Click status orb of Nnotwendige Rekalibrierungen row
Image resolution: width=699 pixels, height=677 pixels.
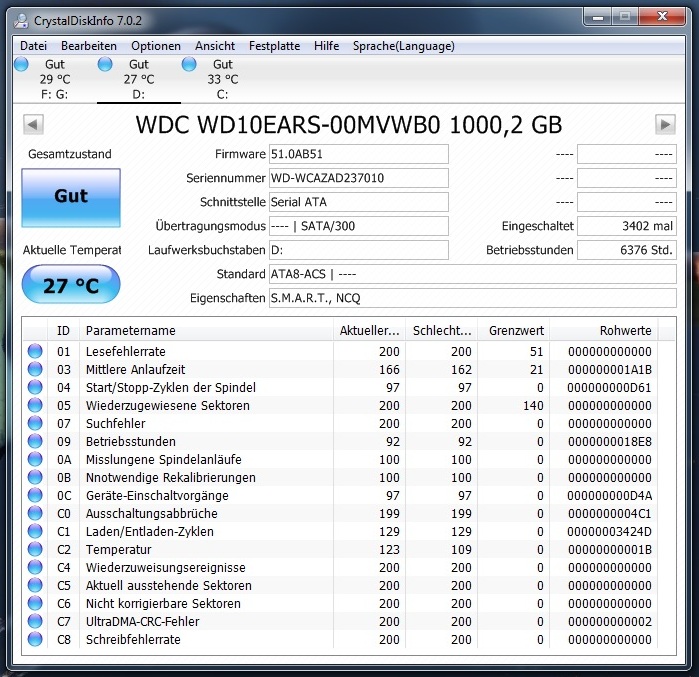coord(35,477)
